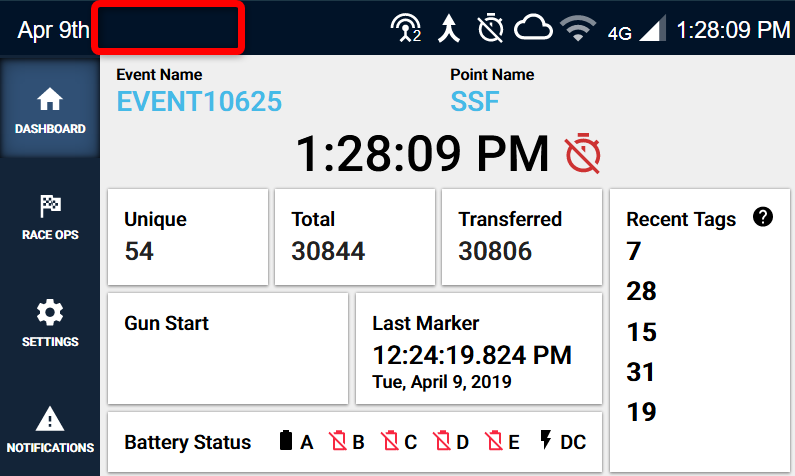Open the Race Ops sidebar tab
This screenshot has height=476, width=795.
point(50,217)
